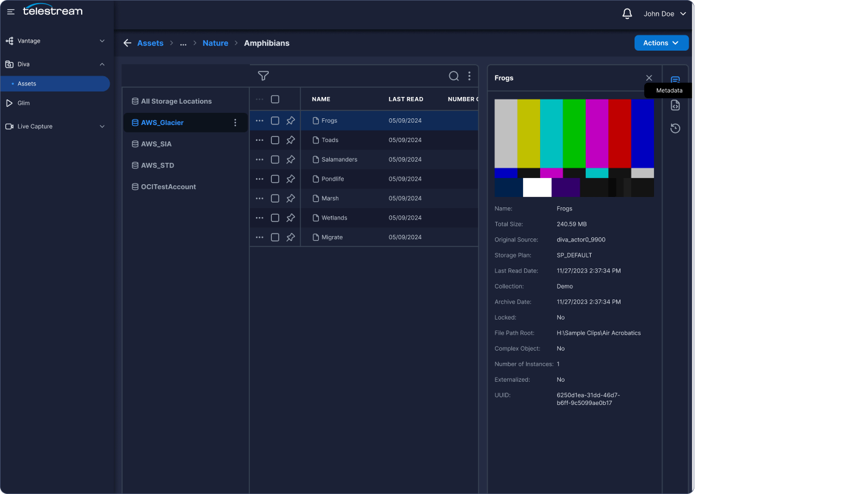Open the filter icon above the asset table
Image resolution: width=868 pixels, height=494 pixels.
[263, 76]
